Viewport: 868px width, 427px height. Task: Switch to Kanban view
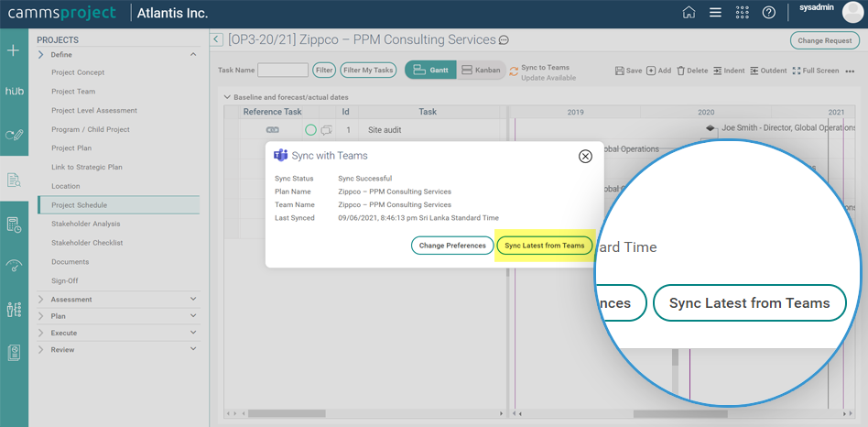[x=481, y=71]
